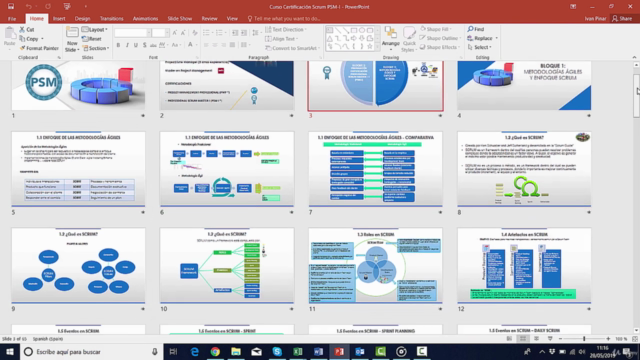The image size is (640, 360).
Task: Open the Arrange options
Action: [x=391, y=38]
